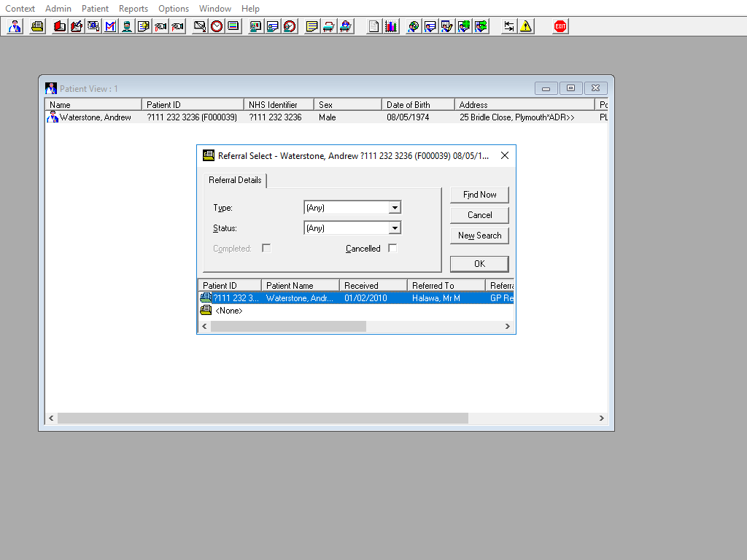Select the Waterstone, Andrew row in Patient View
Image resolution: width=747 pixels, height=560 pixels.
click(x=326, y=117)
